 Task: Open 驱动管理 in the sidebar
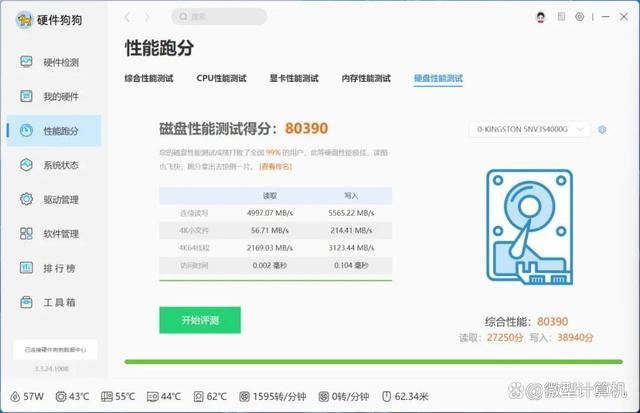[59, 200]
